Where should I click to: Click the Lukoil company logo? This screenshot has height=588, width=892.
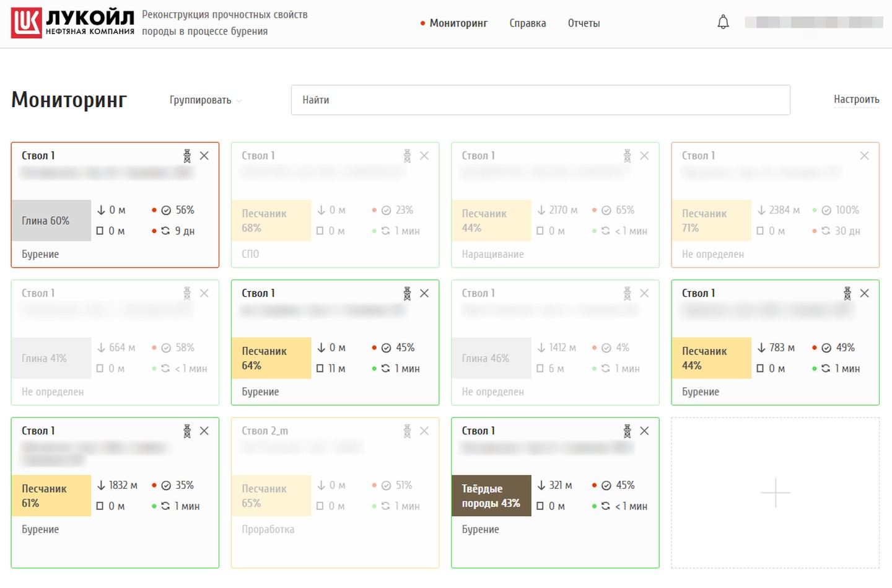pos(72,23)
